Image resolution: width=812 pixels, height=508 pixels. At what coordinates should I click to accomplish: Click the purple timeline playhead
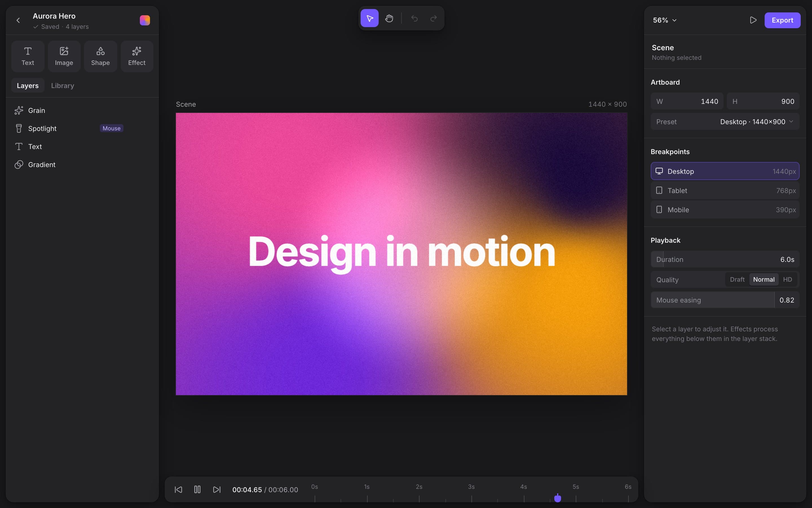point(558,498)
